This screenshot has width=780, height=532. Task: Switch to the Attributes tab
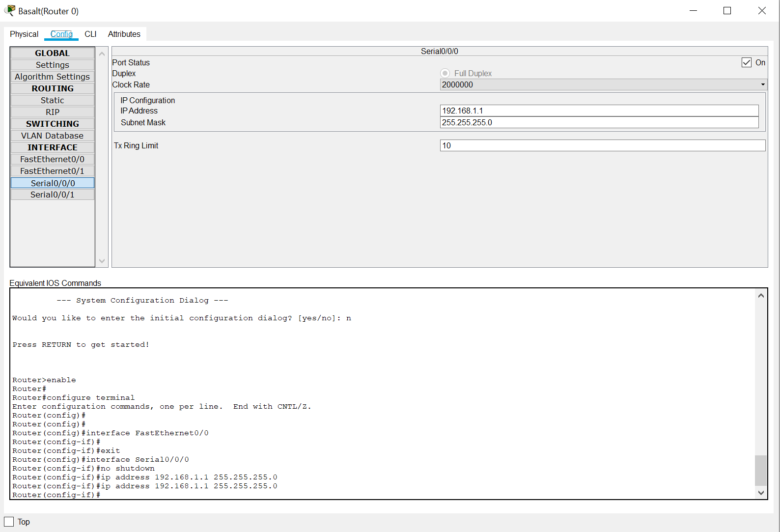124,34
